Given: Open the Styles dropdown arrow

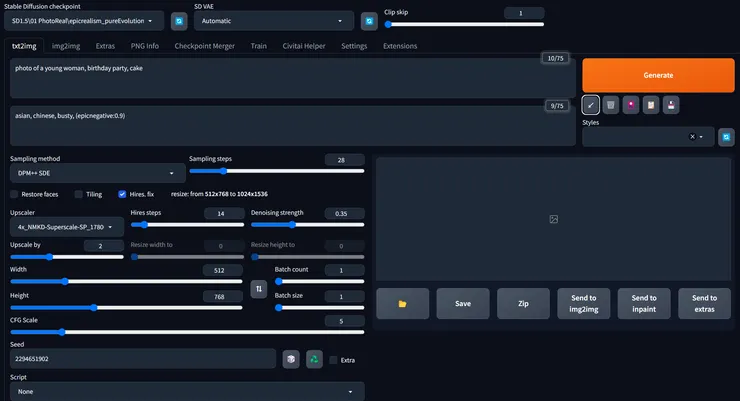Looking at the screenshot, I should click(701, 137).
